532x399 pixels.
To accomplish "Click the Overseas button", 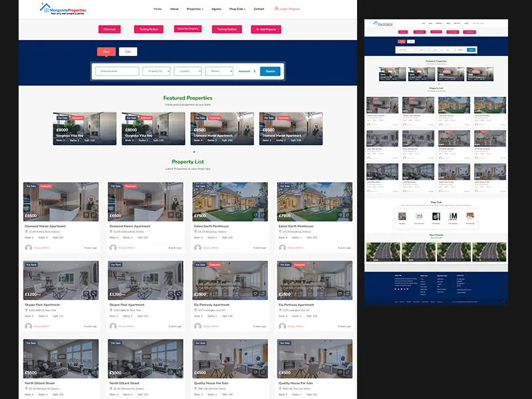I will point(110,29).
